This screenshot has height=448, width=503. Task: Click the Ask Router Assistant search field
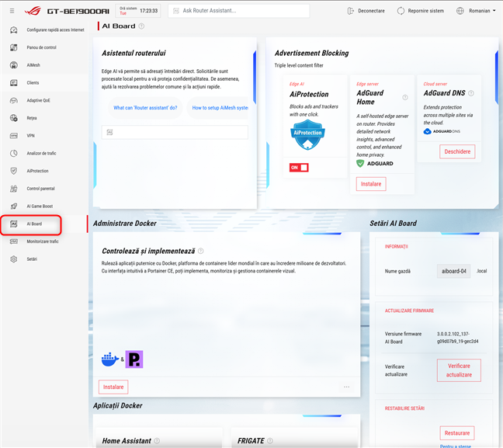(x=238, y=11)
